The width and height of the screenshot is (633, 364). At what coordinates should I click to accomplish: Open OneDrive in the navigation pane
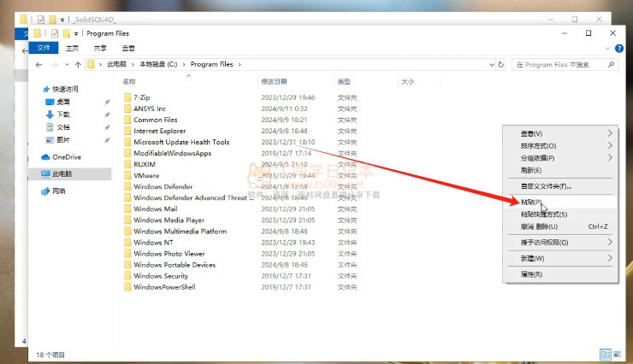(x=66, y=157)
